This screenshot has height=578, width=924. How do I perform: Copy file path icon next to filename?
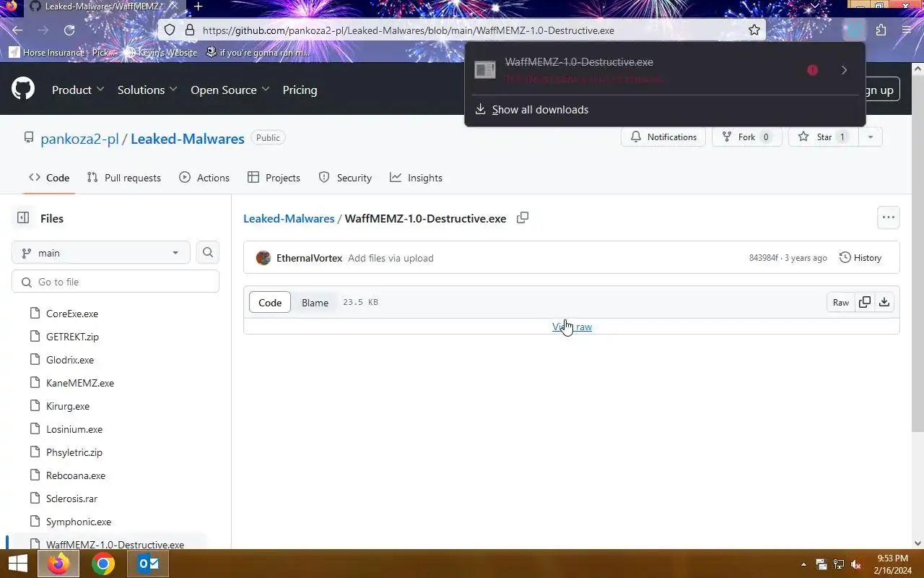[x=523, y=217]
